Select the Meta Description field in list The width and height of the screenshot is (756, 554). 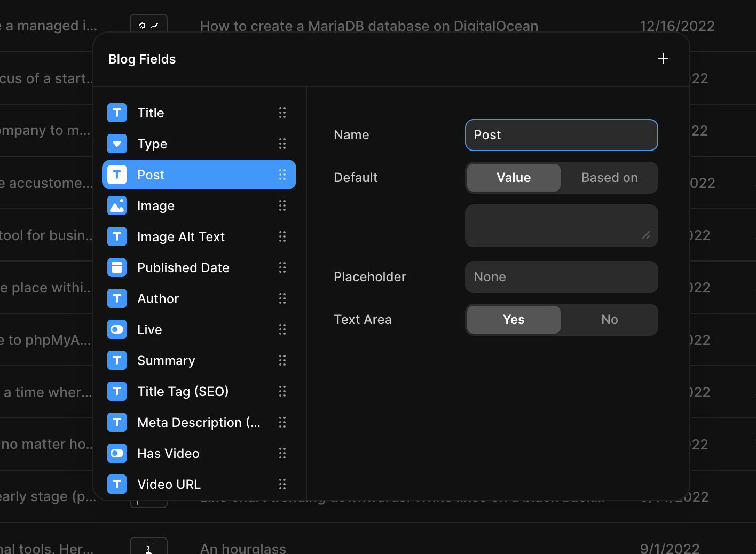199,422
